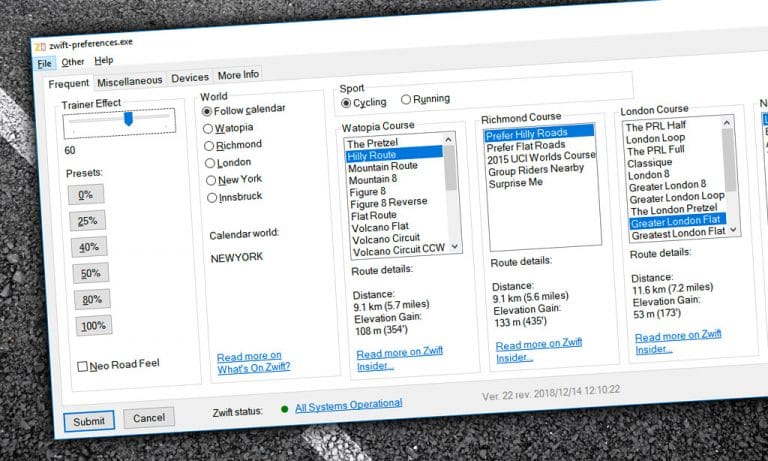Viewport: 768px width, 461px height.
Task: Click London Course list scroll up arrow
Action: (x=727, y=122)
